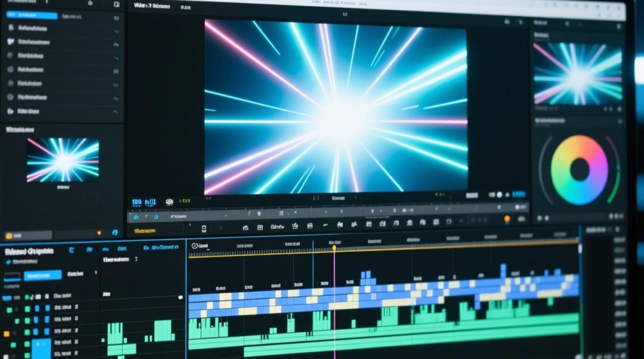Click the green circular icon at timeline top-left

pyautogui.click(x=194, y=246)
